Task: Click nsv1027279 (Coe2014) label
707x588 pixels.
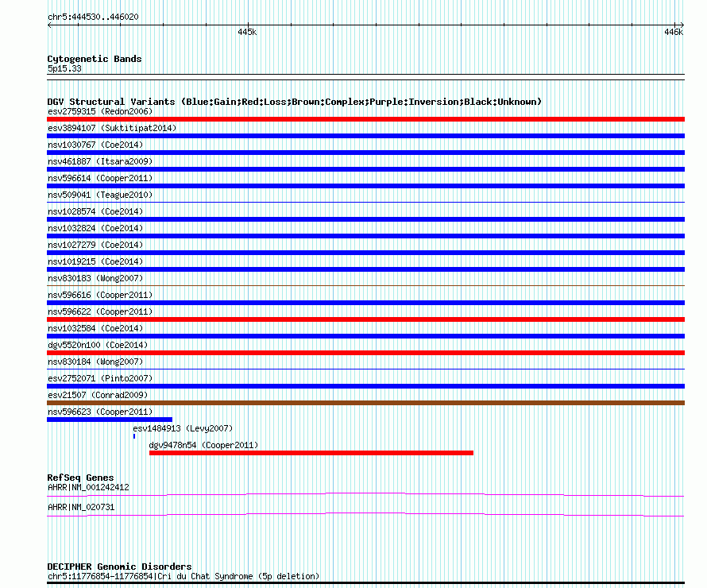Action: [x=95, y=245]
